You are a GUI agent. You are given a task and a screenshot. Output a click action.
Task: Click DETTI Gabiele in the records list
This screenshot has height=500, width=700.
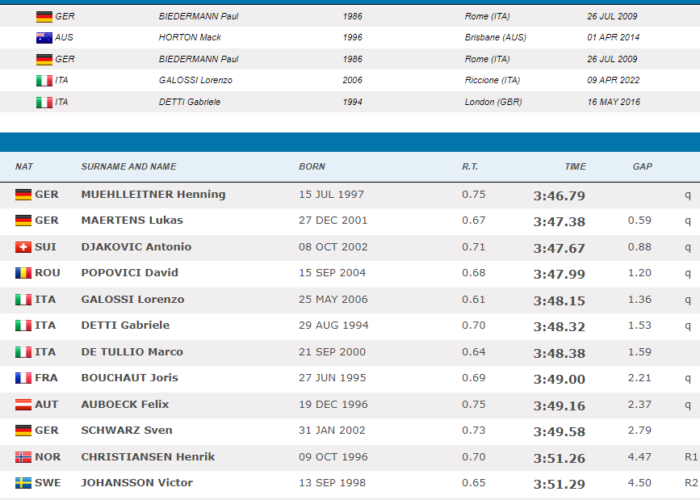pos(189,102)
